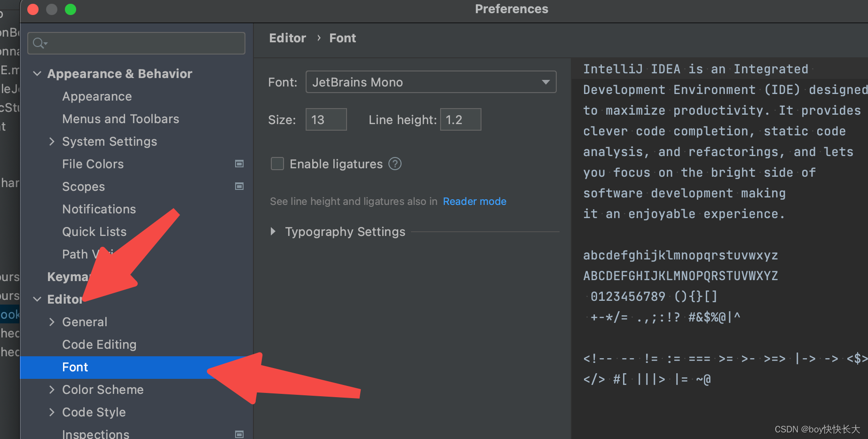The image size is (868, 439).
Task: Collapse the Appearance & Behavior section
Action: point(37,74)
